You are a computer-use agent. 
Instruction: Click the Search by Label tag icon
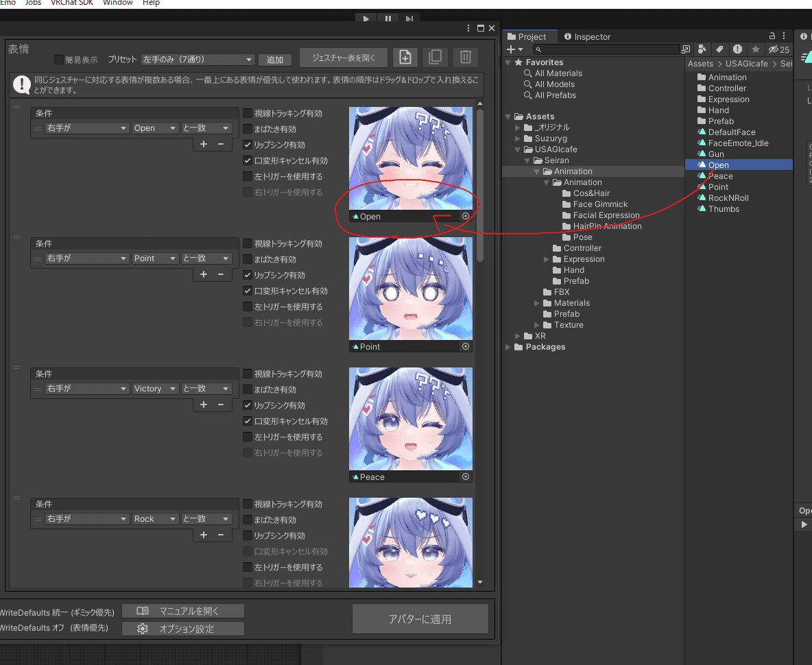point(719,49)
